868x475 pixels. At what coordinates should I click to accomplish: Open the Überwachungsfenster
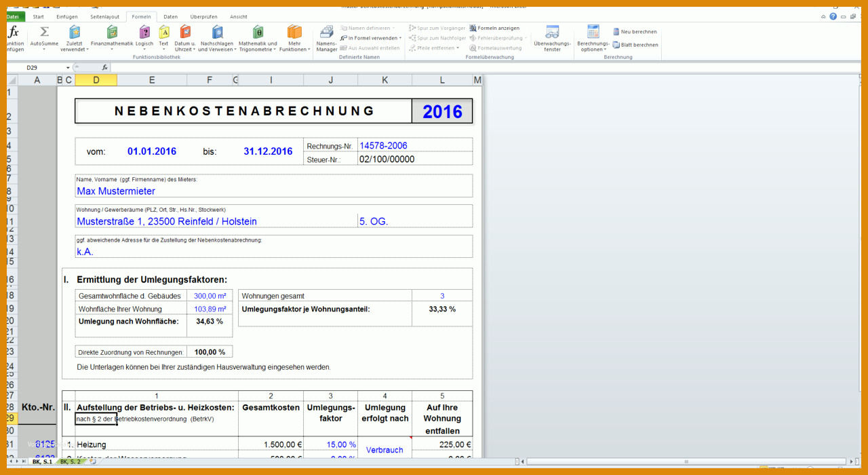(552, 39)
